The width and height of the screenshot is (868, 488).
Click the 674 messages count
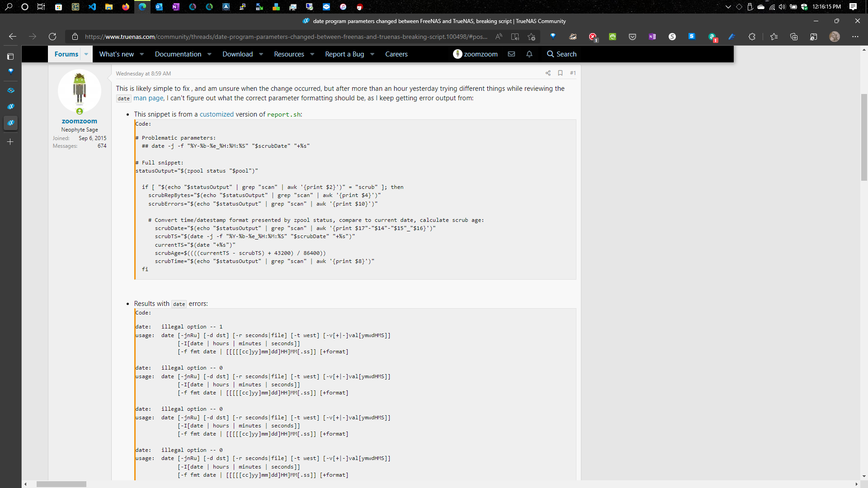[102, 146]
